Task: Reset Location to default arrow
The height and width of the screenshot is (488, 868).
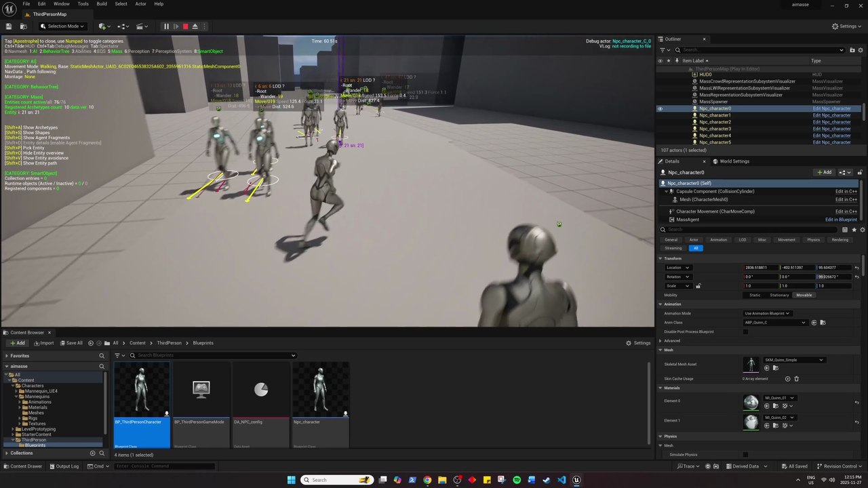Action: click(x=856, y=268)
